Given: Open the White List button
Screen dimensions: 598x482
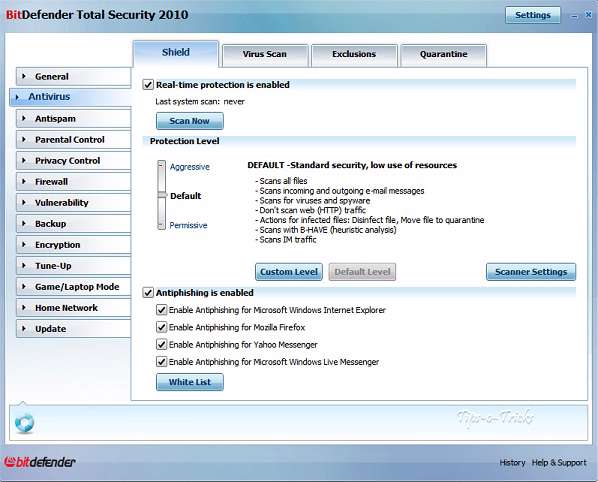Looking at the screenshot, I should pyautogui.click(x=190, y=382).
